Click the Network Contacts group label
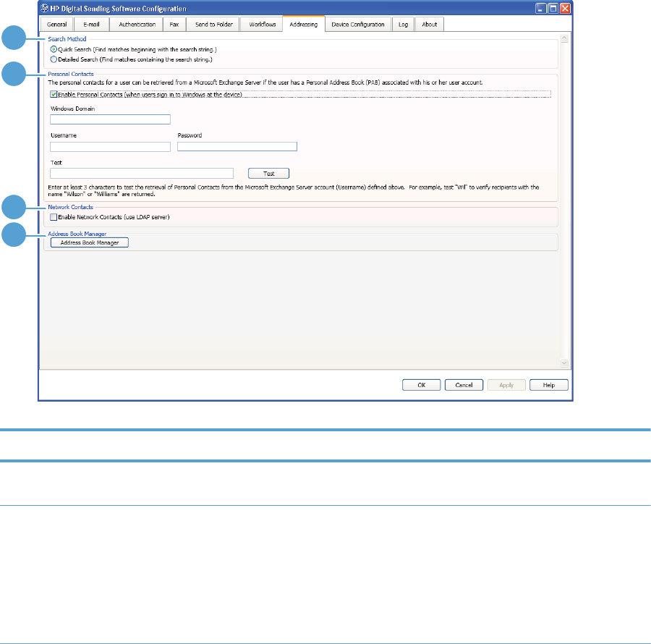651x644 pixels. pyautogui.click(x=71, y=207)
